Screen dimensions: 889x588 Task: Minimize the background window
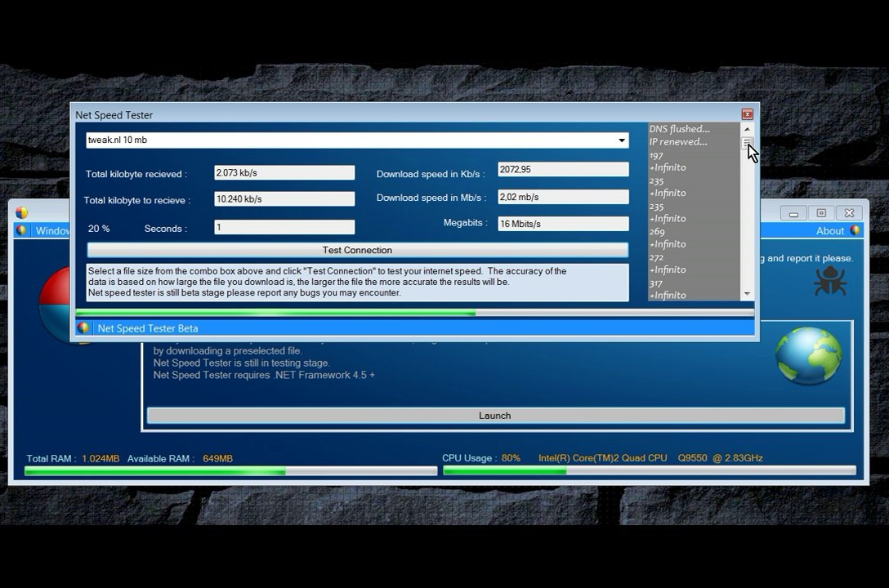pyautogui.click(x=793, y=213)
